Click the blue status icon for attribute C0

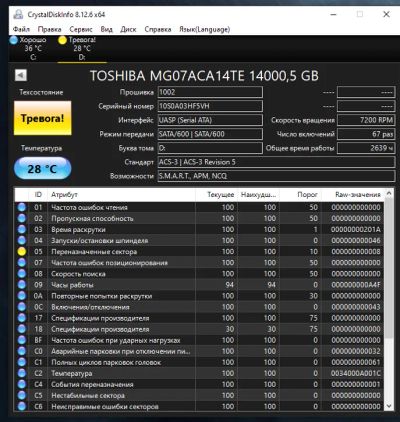(x=22, y=351)
